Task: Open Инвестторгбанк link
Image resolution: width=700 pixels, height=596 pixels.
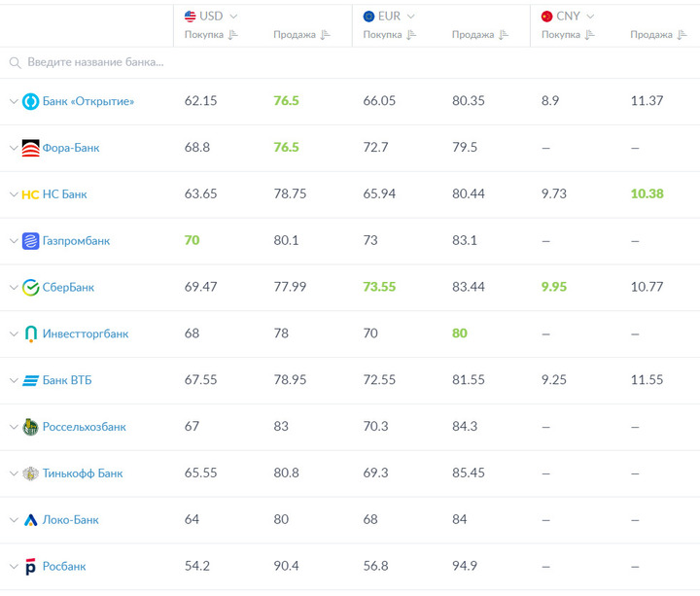Action: (x=86, y=333)
